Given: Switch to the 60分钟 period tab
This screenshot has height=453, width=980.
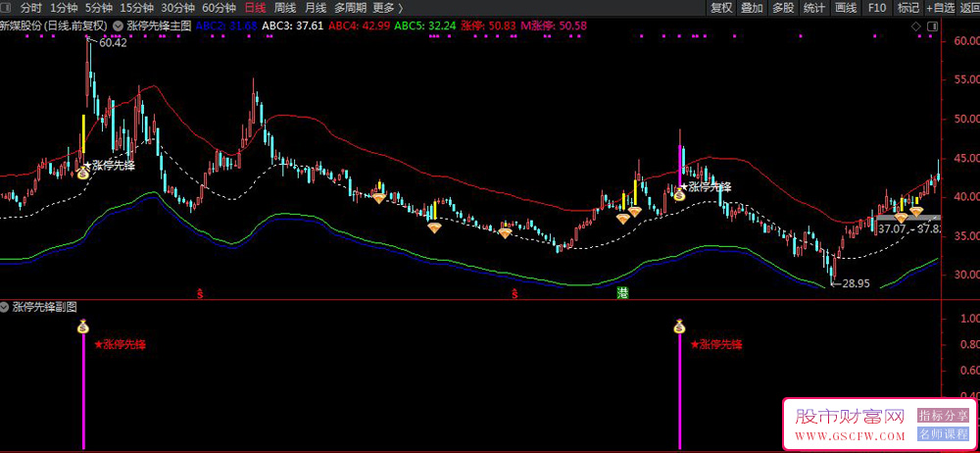Looking at the screenshot, I should tap(219, 8).
